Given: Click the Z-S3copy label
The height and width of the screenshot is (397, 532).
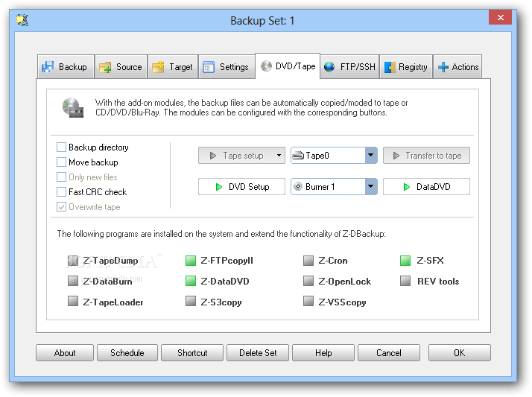Looking at the screenshot, I should [221, 302].
